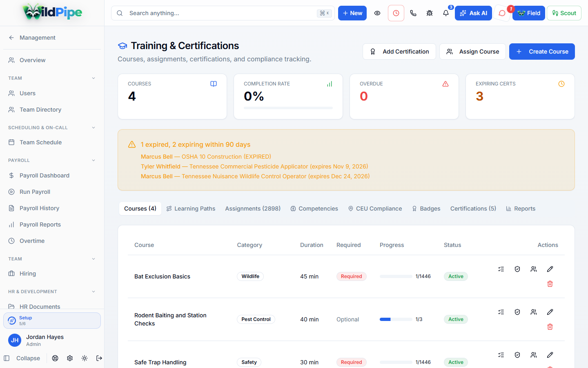Click Rodent Baiting progress bar
Viewport: 588px width, 368px height.
point(396,319)
